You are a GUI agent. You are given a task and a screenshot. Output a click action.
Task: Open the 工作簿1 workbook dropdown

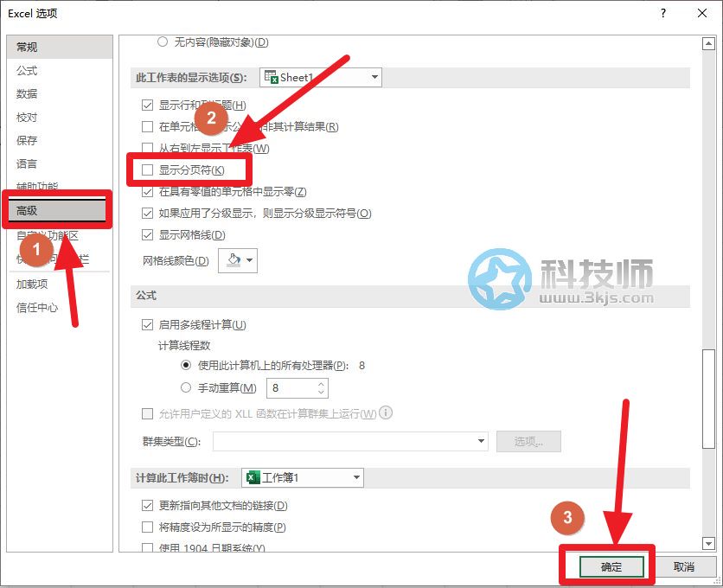coord(303,477)
